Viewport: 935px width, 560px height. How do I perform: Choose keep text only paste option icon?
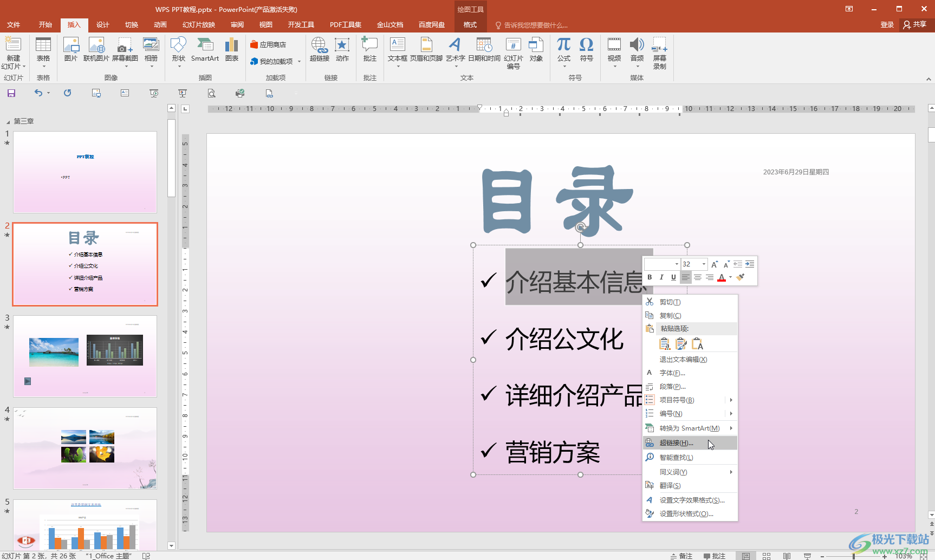[x=698, y=344]
